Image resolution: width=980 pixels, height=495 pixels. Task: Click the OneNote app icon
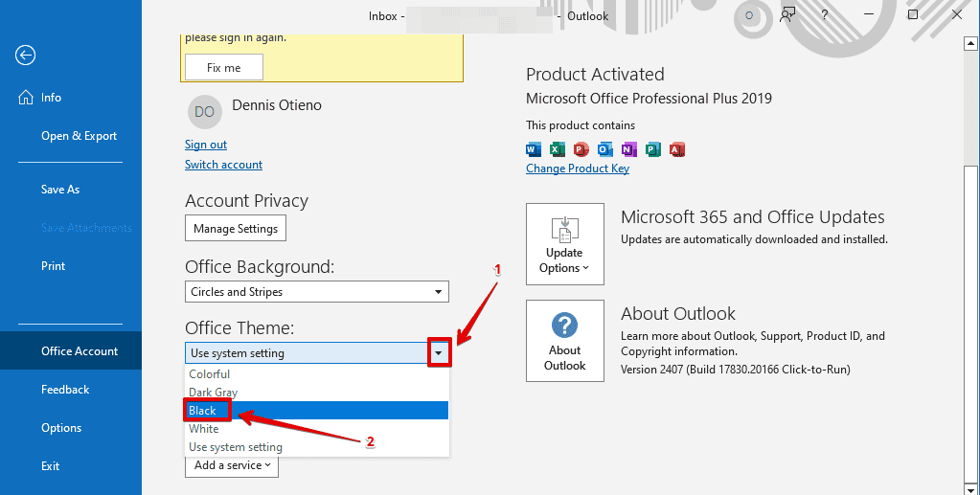tap(628, 149)
